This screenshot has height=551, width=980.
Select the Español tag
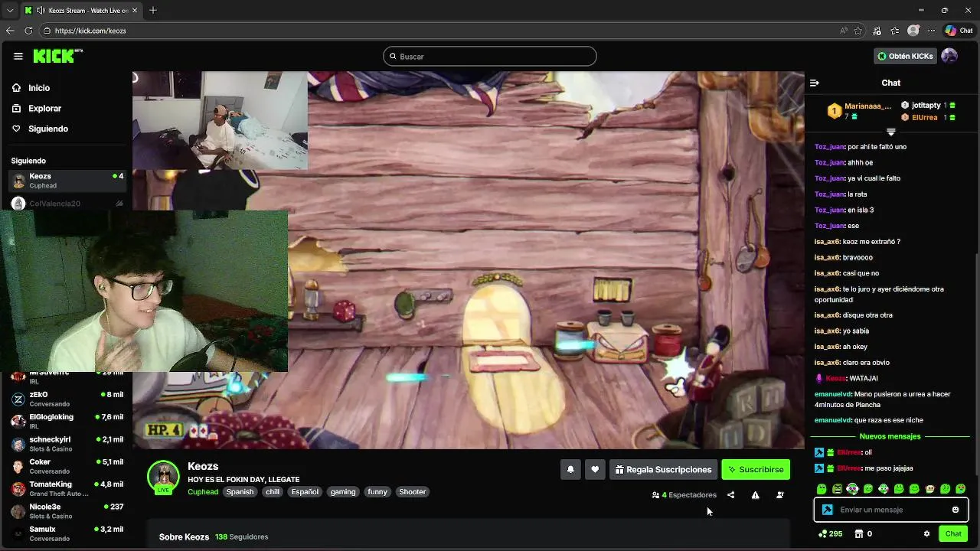(305, 492)
